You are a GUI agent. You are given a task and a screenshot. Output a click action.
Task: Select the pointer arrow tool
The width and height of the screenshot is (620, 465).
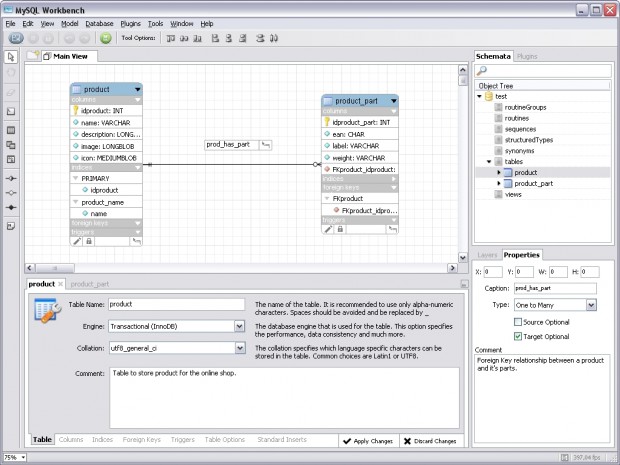click(x=11, y=57)
